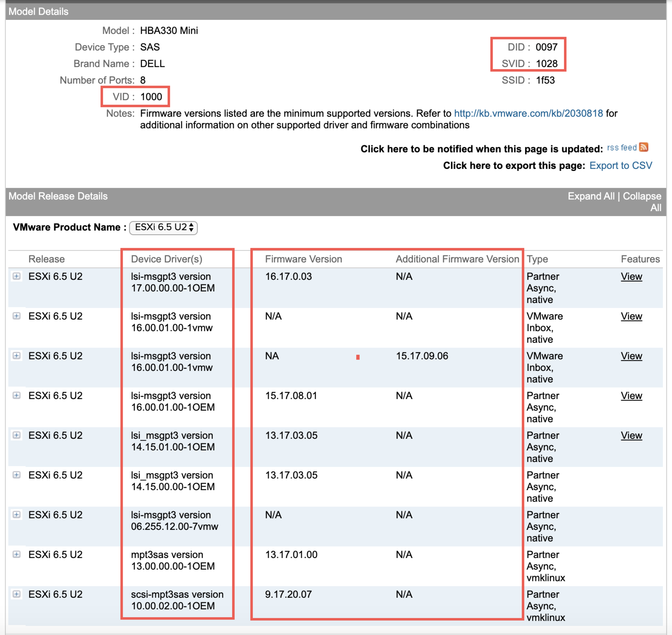Screen dimensions: 672x635
Task: Select Type text in the 15.17.09.06 row
Action: tap(544, 368)
